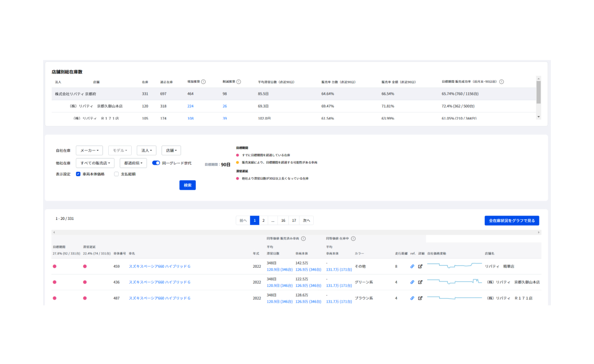Image resolution: width=594 pixels, height=364 pixels.
Task: Click the info icon next to 削減推奨
Action: tap(239, 82)
